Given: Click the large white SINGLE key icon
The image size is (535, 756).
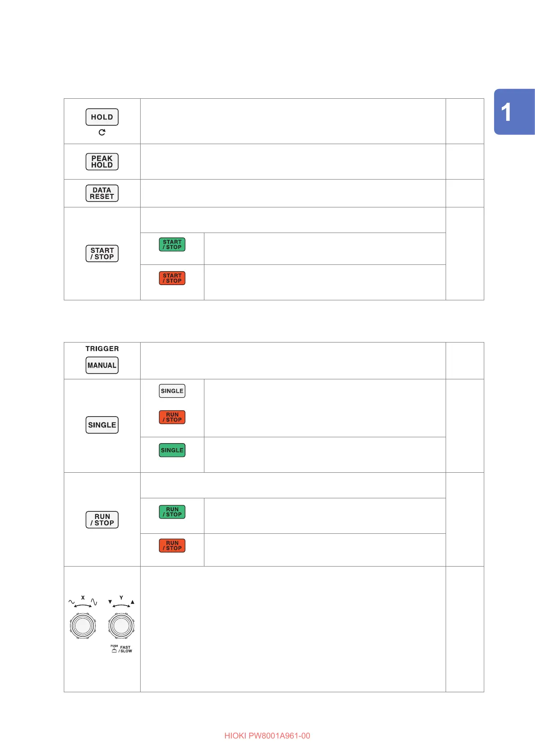Looking at the screenshot, I should [102, 425].
